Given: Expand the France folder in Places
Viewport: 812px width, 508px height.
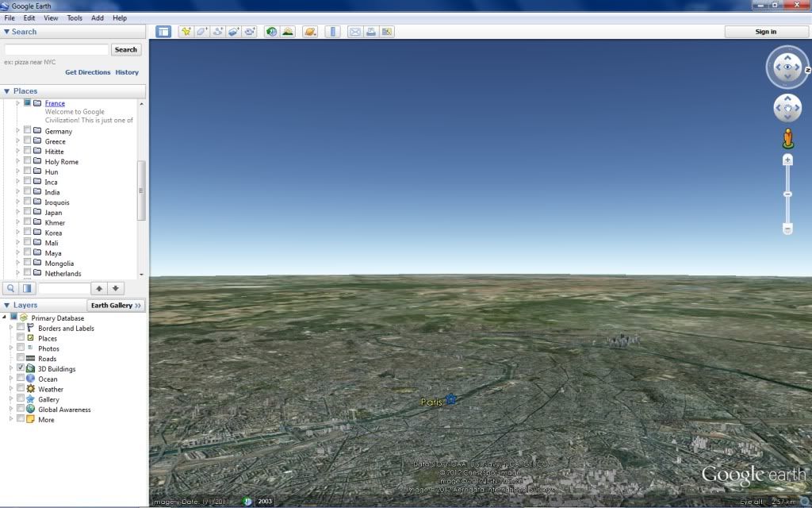Looking at the screenshot, I should (x=17, y=103).
